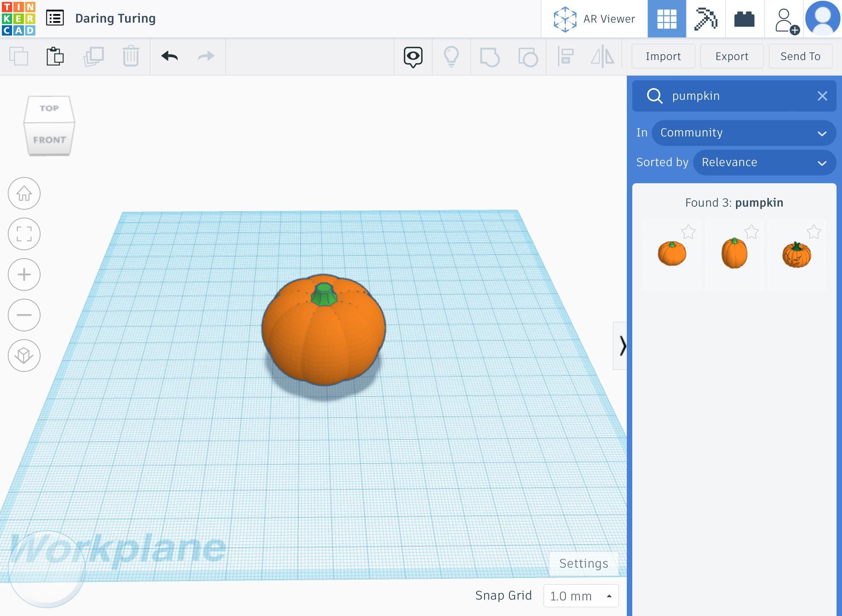The image size is (842, 616).
Task: Toggle show hidden objects with the bulb icon
Action: point(451,57)
